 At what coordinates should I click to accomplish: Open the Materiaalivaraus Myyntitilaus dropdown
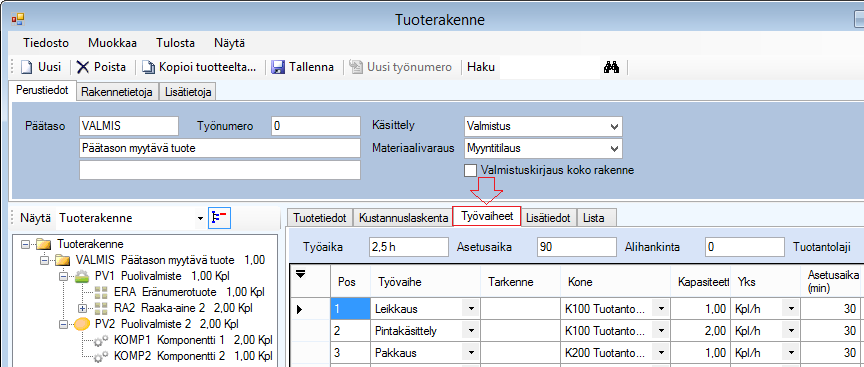click(x=614, y=148)
